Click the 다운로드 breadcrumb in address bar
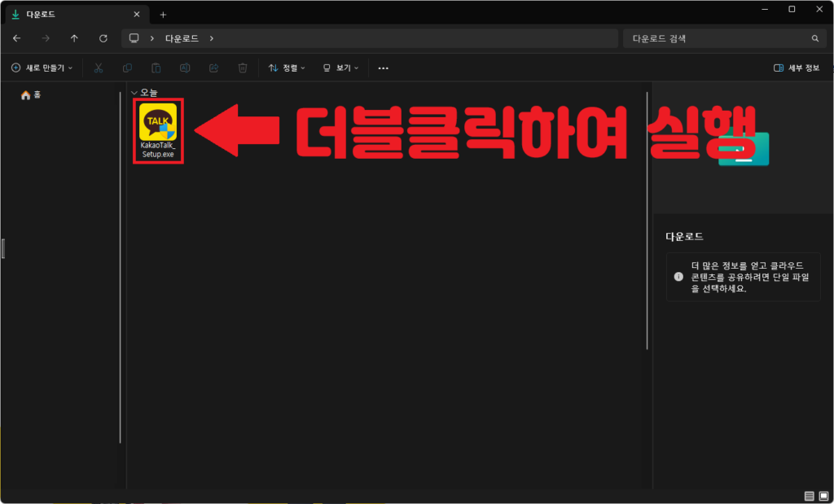This screenshot has width=834, height=504. point(182,38)
